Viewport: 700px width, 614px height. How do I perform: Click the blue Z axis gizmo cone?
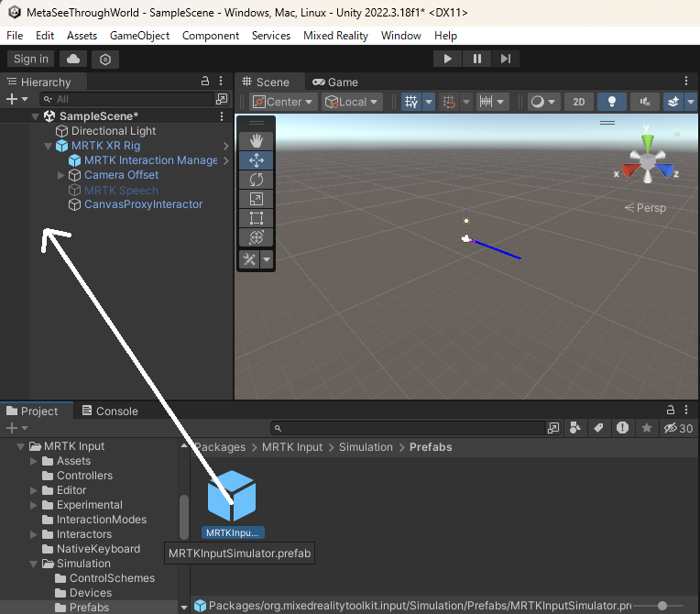click(x=665, y=170)
